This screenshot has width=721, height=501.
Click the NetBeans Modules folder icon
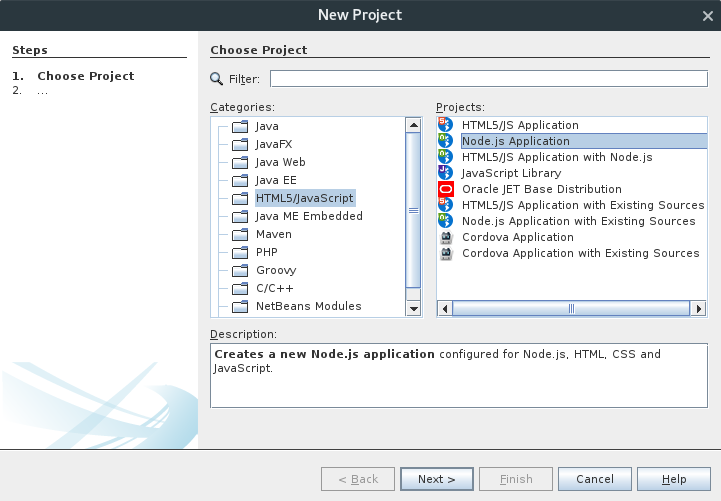pyautogui.click(x=240, y=306)
